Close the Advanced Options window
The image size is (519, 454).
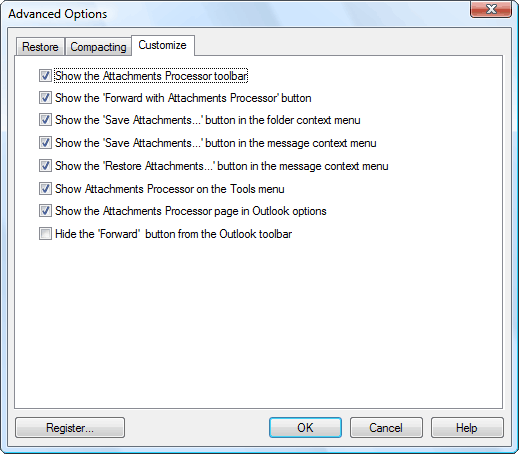[x=491, y=9]
